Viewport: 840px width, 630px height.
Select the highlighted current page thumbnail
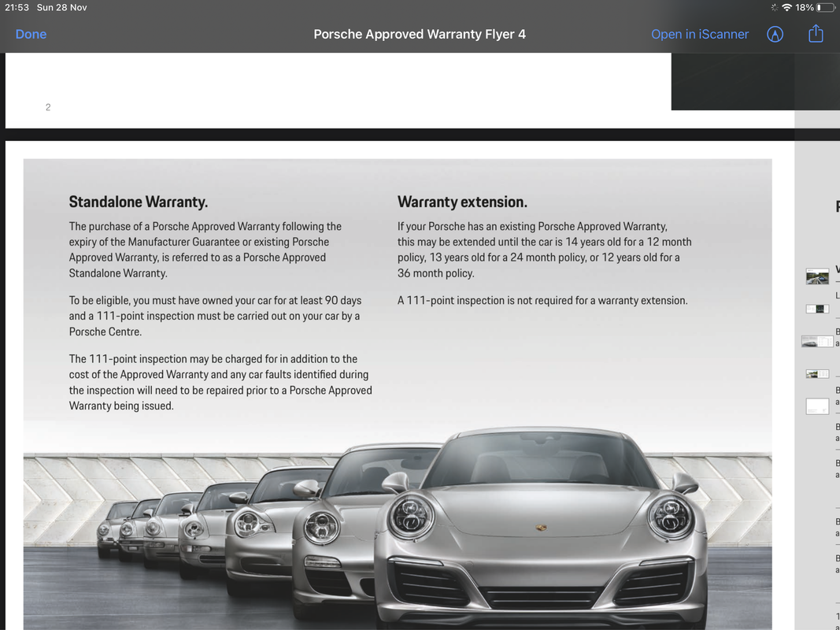coord(817,341)
